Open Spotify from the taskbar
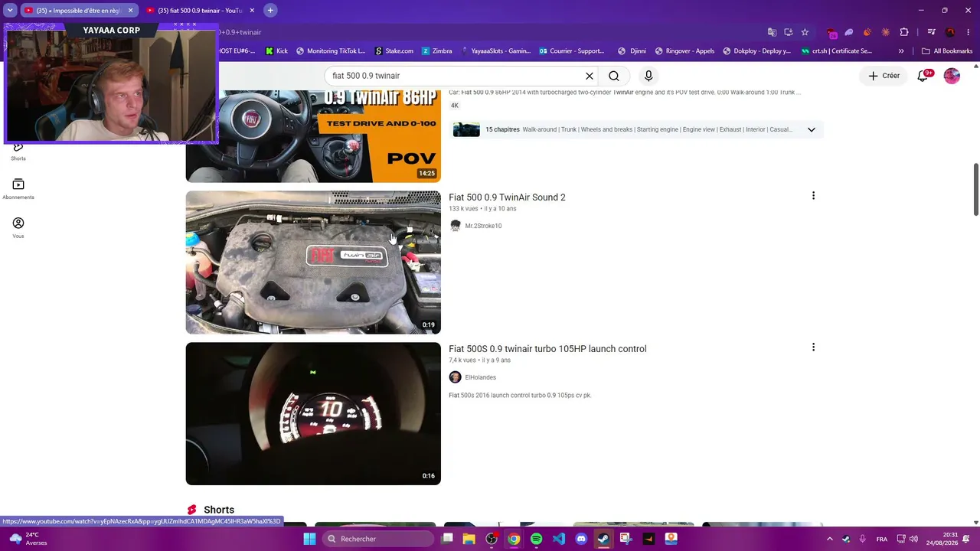The image size is (980, 551). (x=536, y=539)
